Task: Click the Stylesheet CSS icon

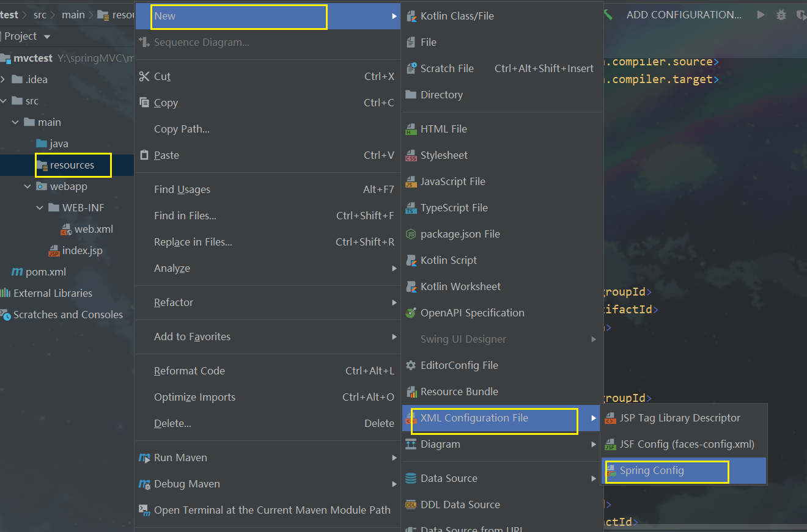Action: click(411, 155)
